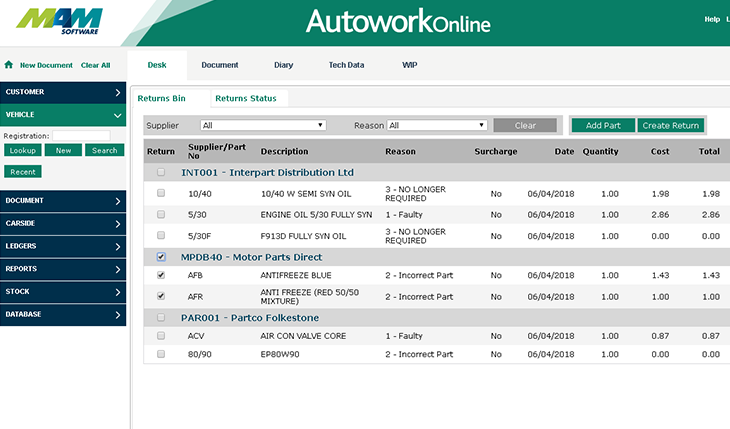The image size is (730, 429).
Task: Expand the Stock sidebar section
Action: point(62,292)
